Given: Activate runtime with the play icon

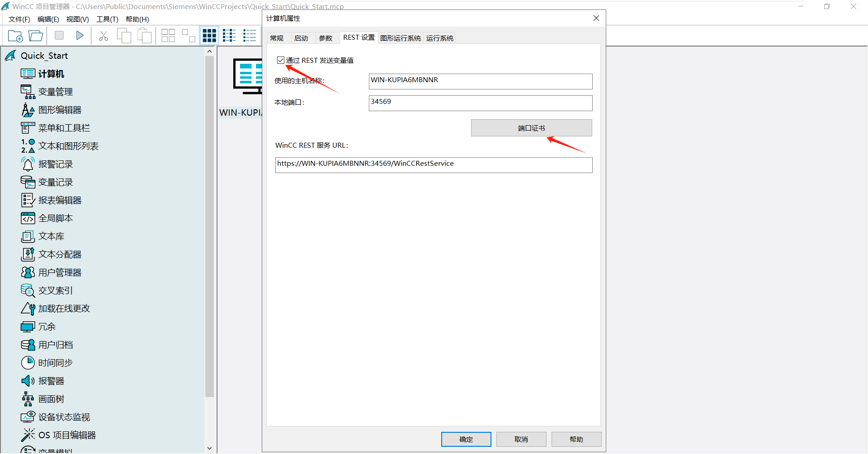Looking at the screenshot, I should (80, 35).
